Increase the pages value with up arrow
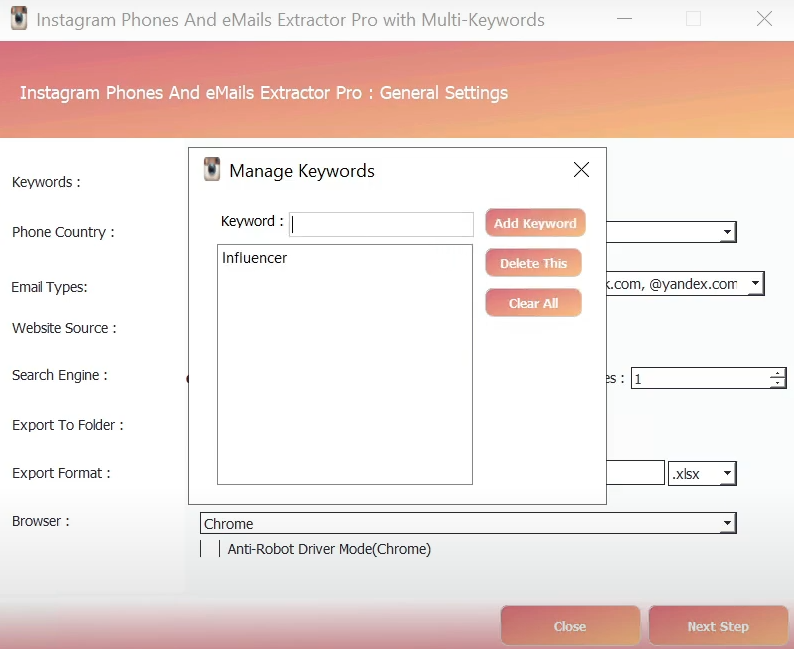Screen dimensions: 794x649 point(778,374)
